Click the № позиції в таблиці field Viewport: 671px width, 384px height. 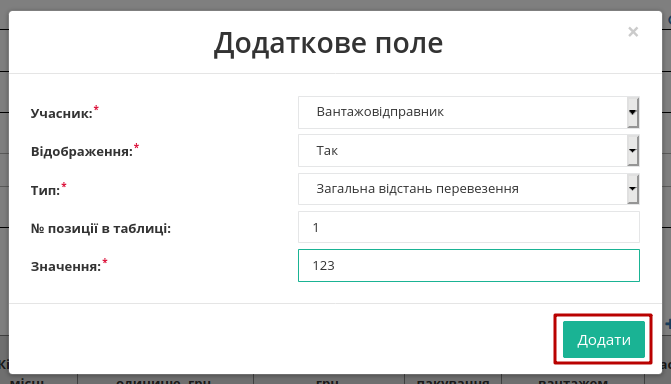pyautogui.click(x=469, y=227)
